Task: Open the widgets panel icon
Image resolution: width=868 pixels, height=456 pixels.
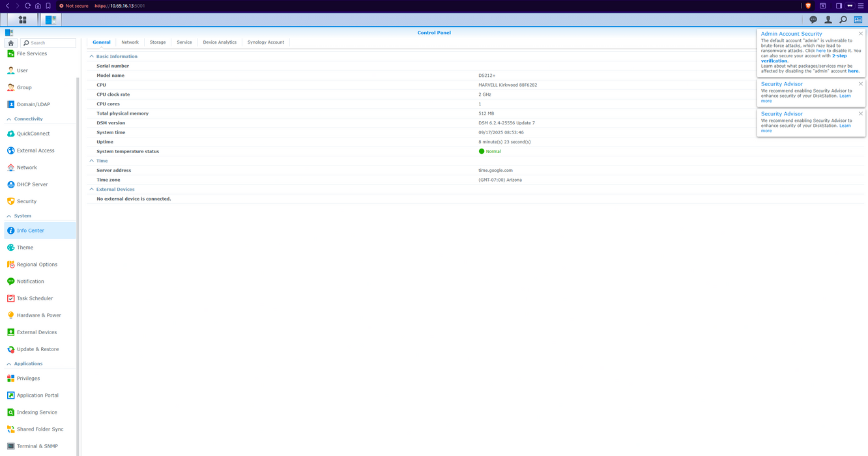Action: 858,20
